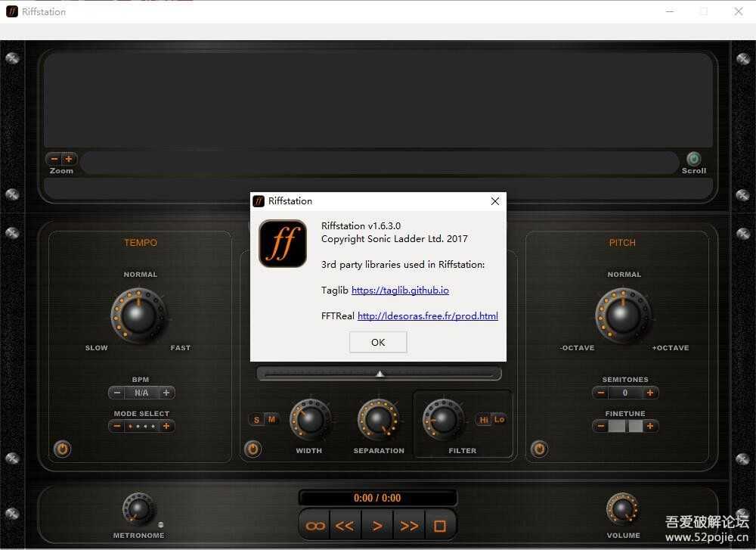
Task: Click the Zoom plus control
Action: (69, 159)
